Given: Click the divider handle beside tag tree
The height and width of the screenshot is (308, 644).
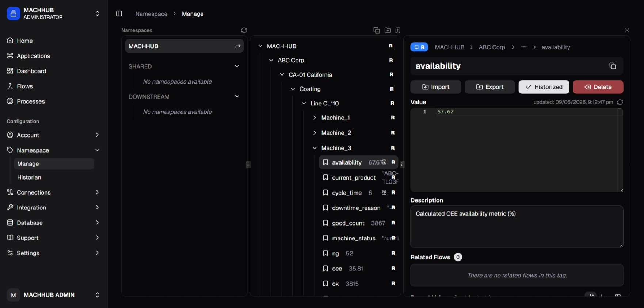Looking at the screenshot, I should click(402, 164).
